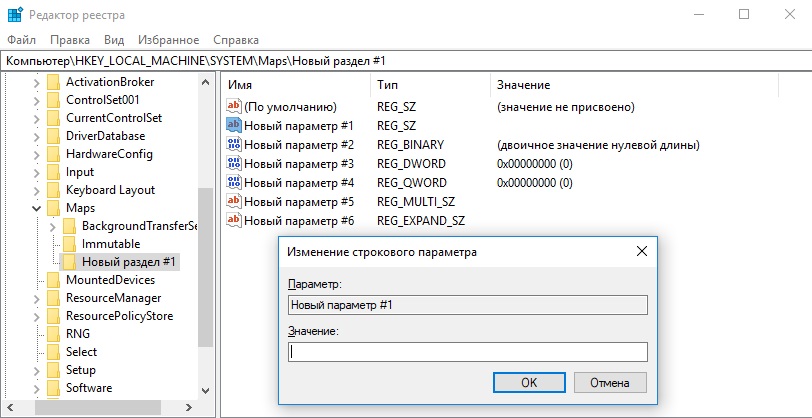Click the string icon of Новый параметр #1
The height and width of the screenshot is (418, 812).
coord(234,126)
